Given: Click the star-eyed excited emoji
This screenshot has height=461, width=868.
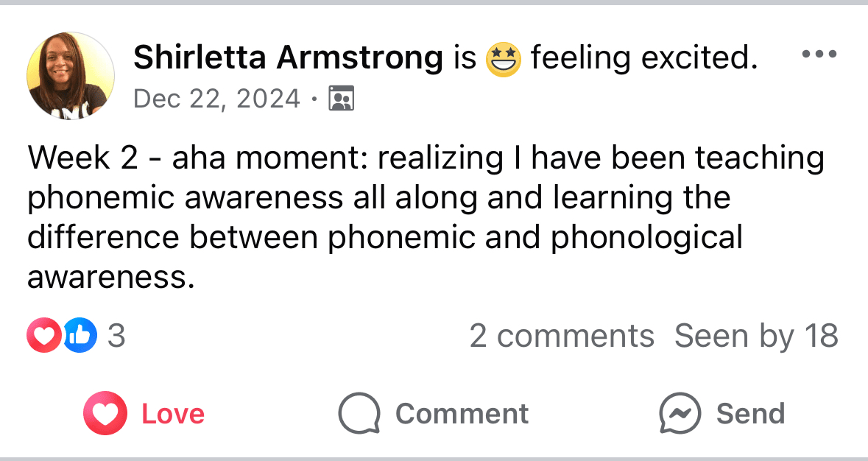Looking at the screenshot, I should 503,59.
